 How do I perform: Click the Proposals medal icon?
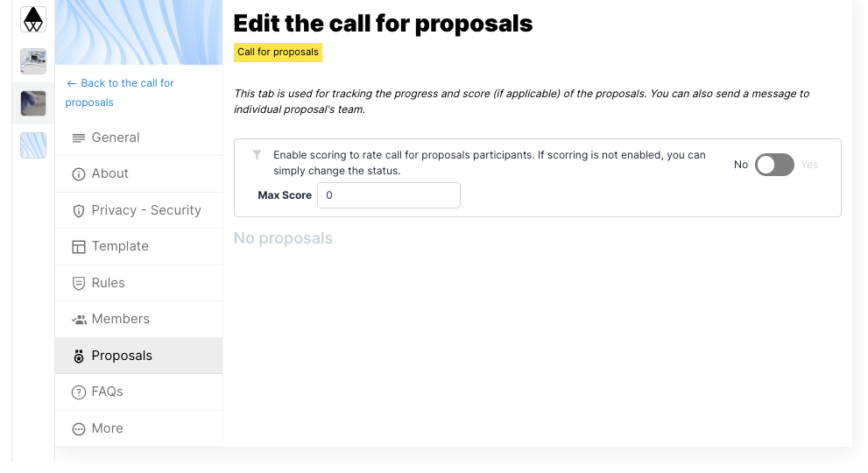click(79, 357)
